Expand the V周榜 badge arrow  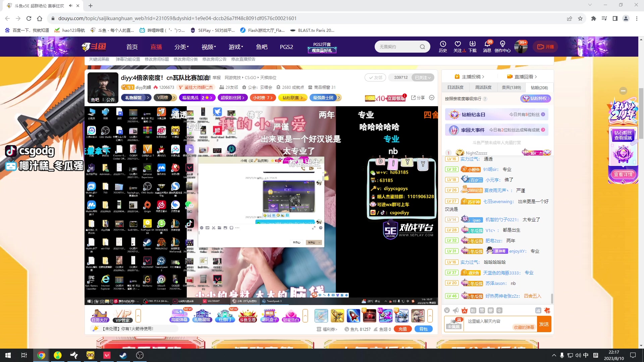pos(174,98)
